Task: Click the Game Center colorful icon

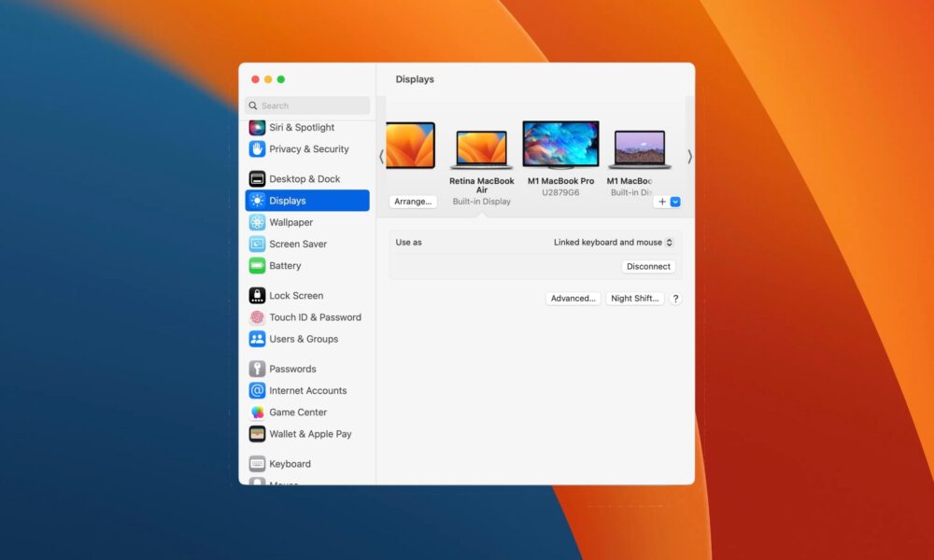Action: pos(257,413)
